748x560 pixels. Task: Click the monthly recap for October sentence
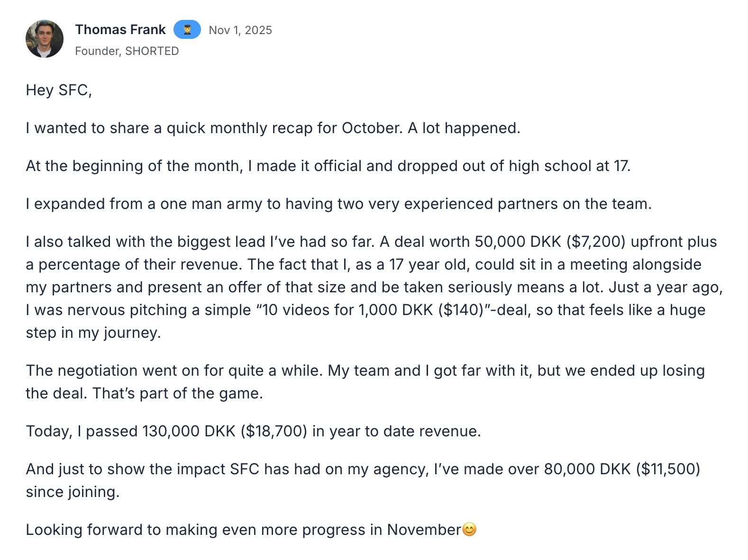(273, 128)
